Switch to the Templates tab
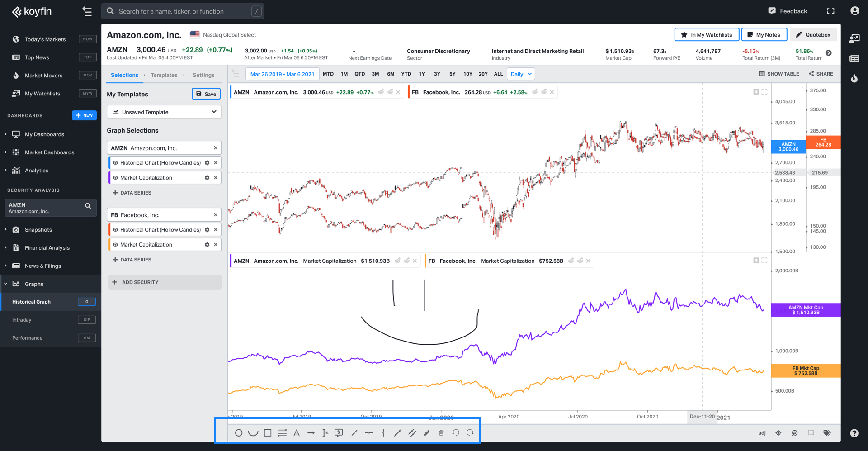 (164, 75)
